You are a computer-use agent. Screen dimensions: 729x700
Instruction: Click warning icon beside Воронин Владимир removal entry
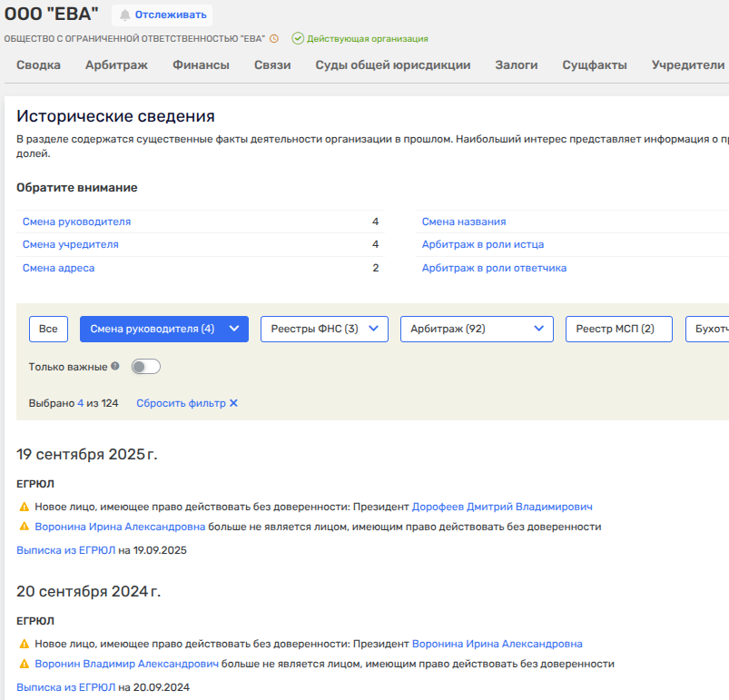click(x=24, y=664)
